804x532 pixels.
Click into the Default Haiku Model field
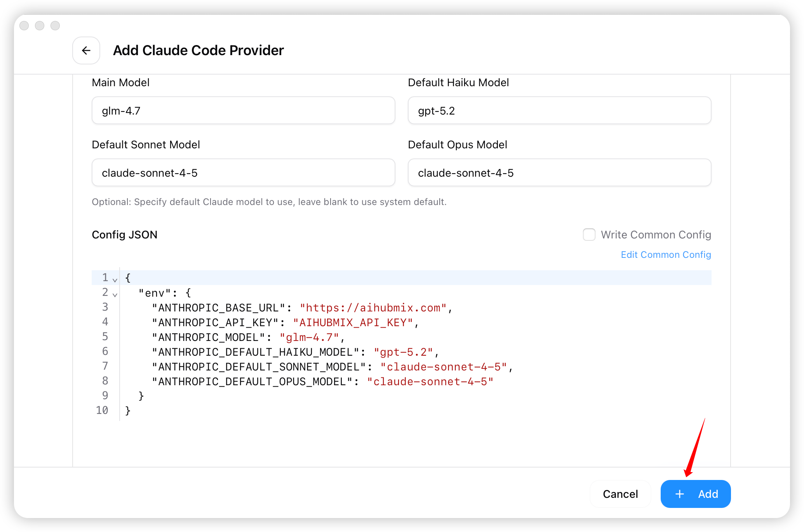(x=559, y=111)
